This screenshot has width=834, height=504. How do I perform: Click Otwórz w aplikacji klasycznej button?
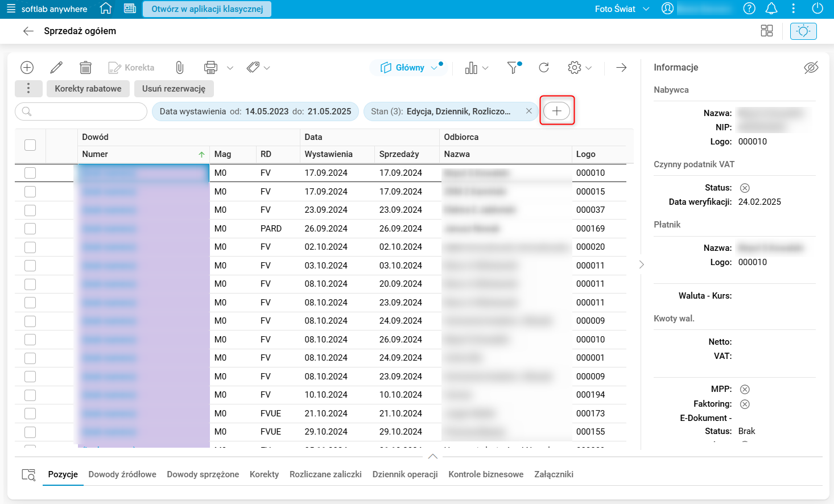(x=207, y=9)
